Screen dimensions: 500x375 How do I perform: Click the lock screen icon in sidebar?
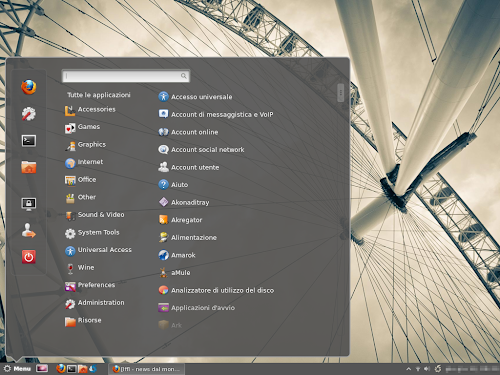pos(29,204)
